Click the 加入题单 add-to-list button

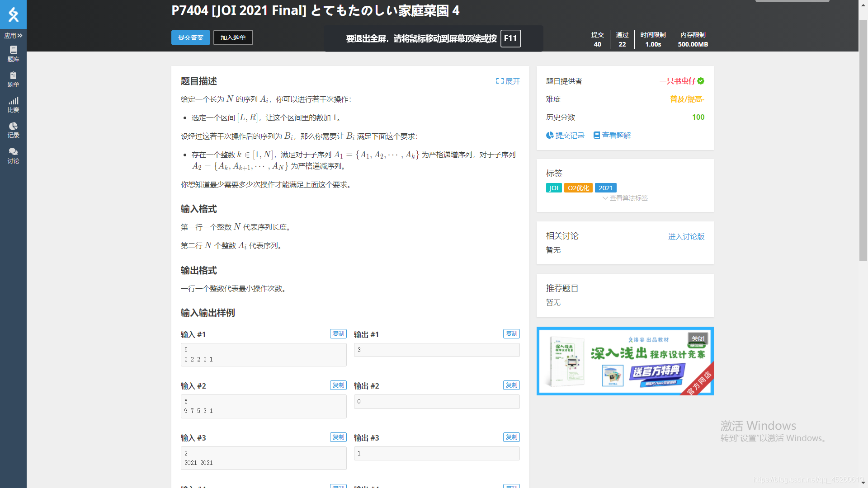click(x=233, y=38)
